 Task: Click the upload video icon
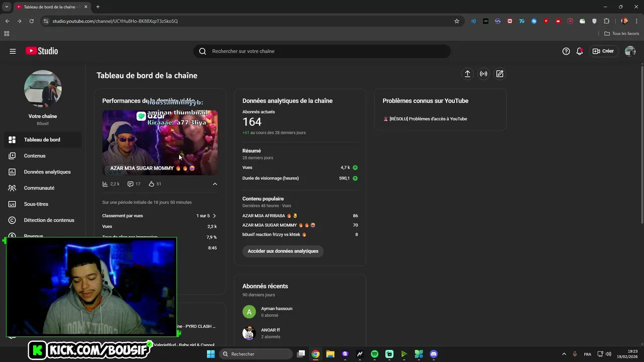(467, 74)
